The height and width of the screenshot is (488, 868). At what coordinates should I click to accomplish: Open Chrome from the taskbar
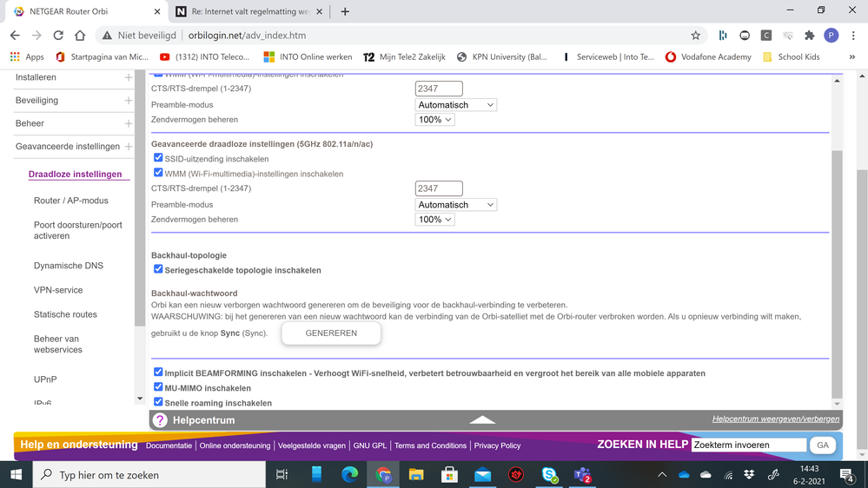383,475
